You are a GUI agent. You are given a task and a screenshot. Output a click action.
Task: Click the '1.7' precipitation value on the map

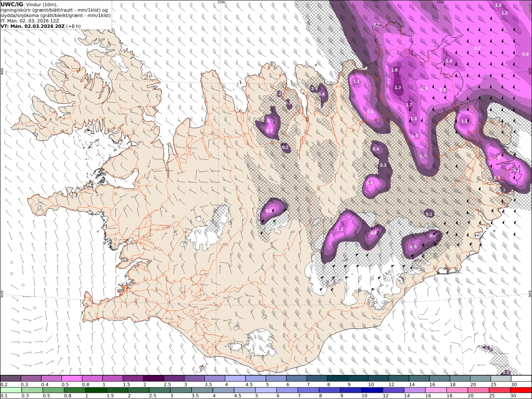409,105
